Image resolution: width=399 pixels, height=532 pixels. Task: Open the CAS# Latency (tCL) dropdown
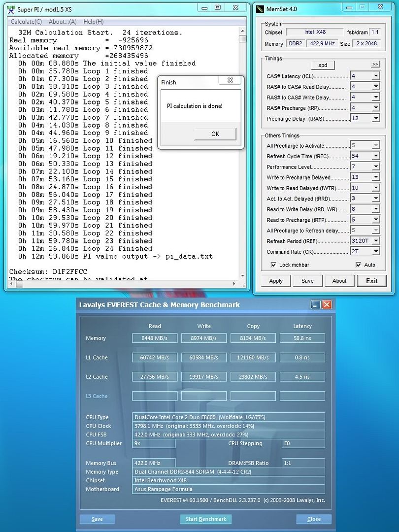point(375,76)
